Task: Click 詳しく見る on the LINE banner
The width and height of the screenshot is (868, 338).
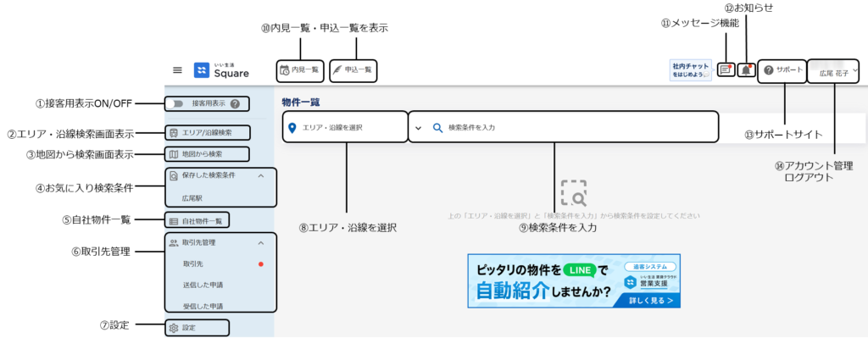Action: click(x=651, y=301)
